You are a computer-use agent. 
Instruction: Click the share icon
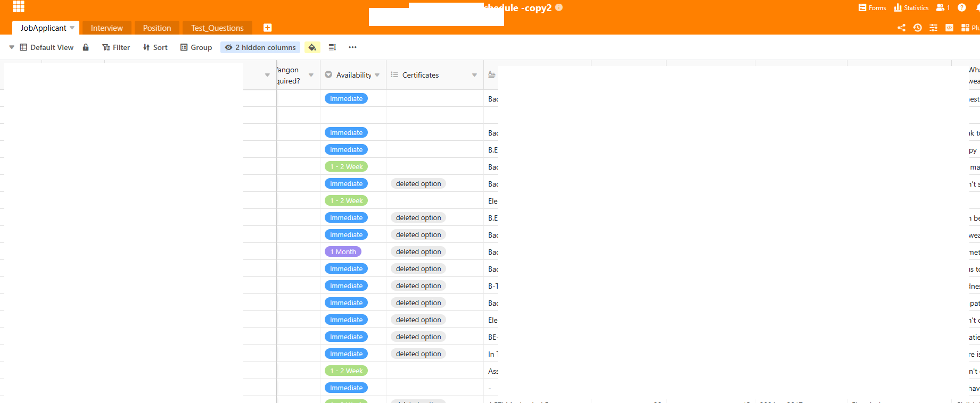(x=901, y=28)
